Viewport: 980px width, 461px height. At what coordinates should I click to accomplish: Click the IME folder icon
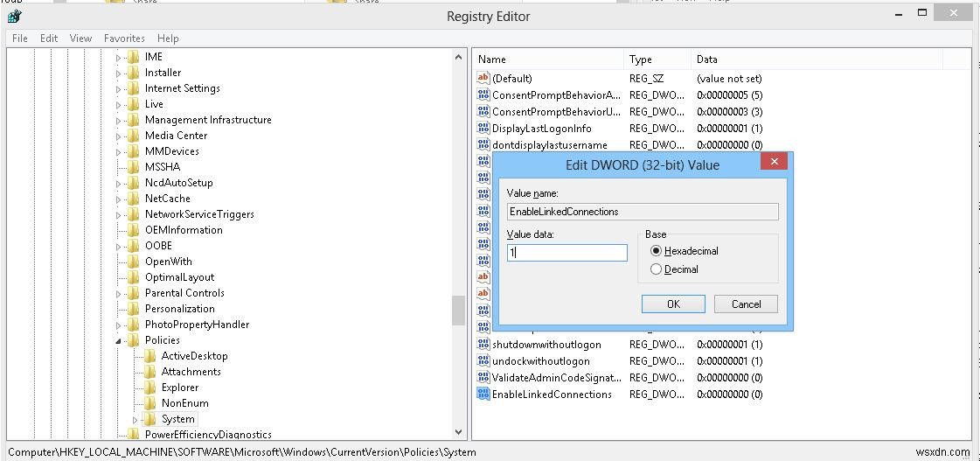(133, 57)
